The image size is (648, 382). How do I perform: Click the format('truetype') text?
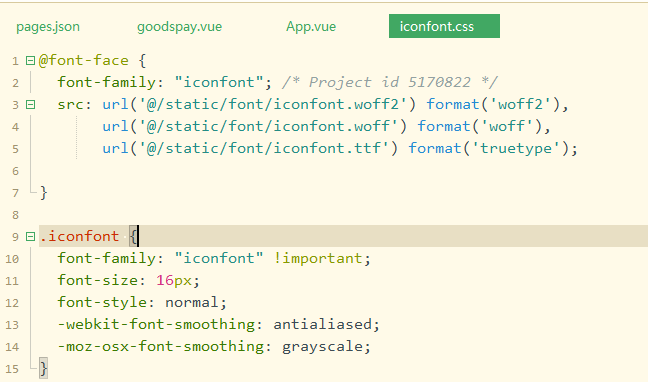488,148
